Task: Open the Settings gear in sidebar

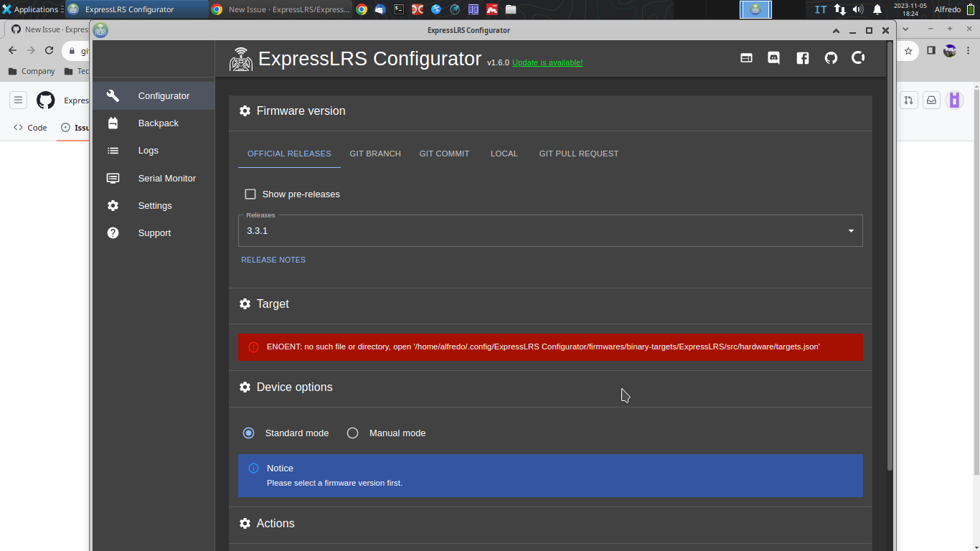Action: [113, 205]
